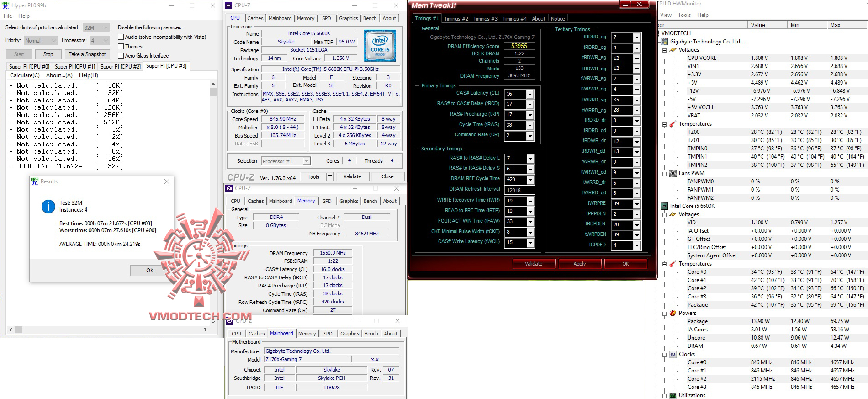This screenshot has height=399, width=868.
Task: Collapse Gigabyte Voltages tree node
Action: [665, 50]
